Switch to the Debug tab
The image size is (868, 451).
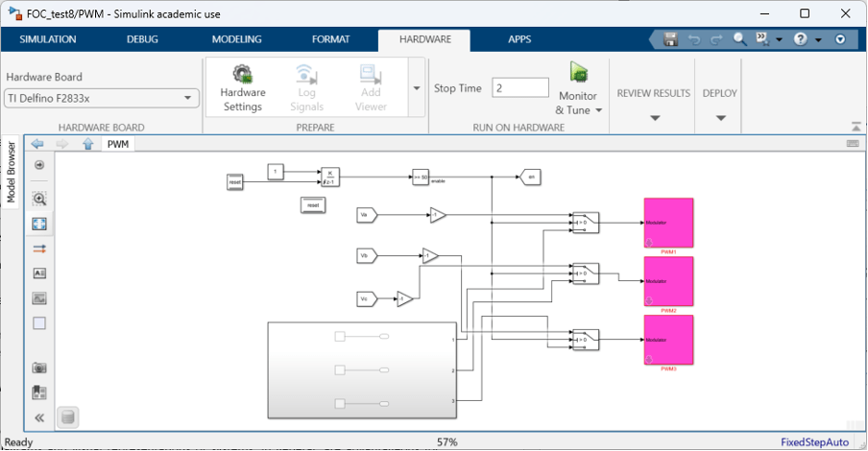click(142, 39)
